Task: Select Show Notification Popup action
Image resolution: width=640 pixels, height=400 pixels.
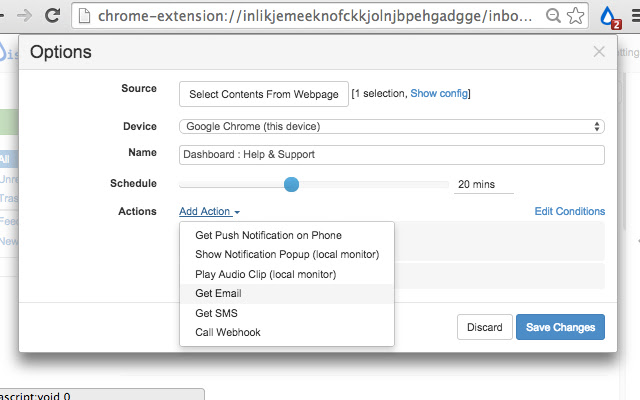Action: (287, 255)
